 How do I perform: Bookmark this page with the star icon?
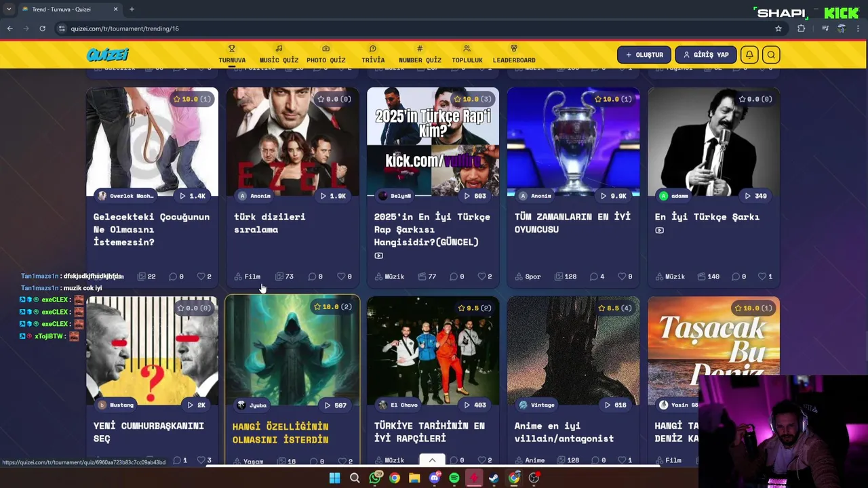778,28
